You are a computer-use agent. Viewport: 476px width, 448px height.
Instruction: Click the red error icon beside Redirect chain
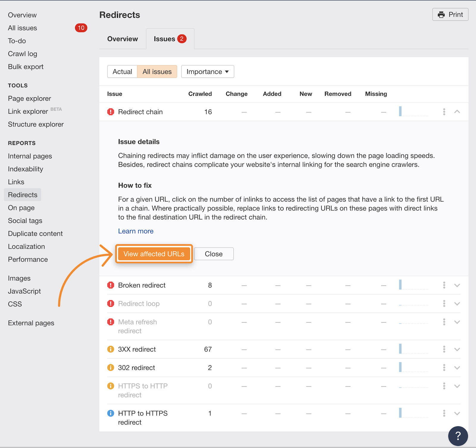(111, 112)
